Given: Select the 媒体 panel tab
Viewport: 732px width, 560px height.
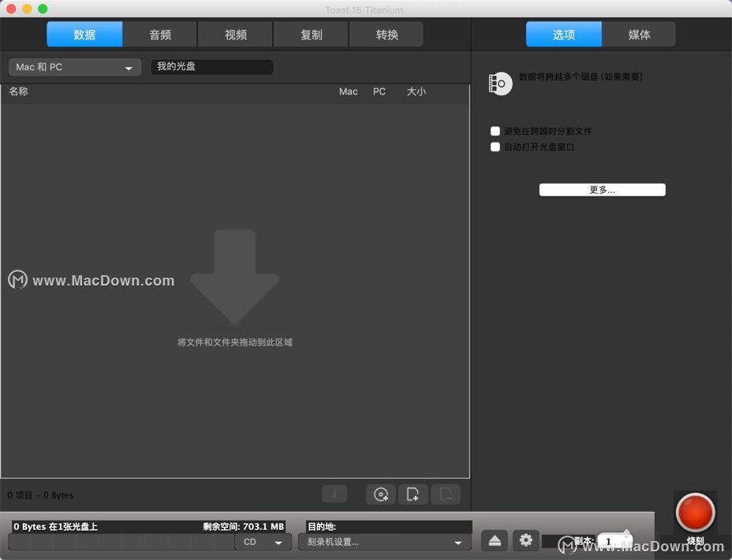Looking at the screenshot, I should [x=639, y=35].
